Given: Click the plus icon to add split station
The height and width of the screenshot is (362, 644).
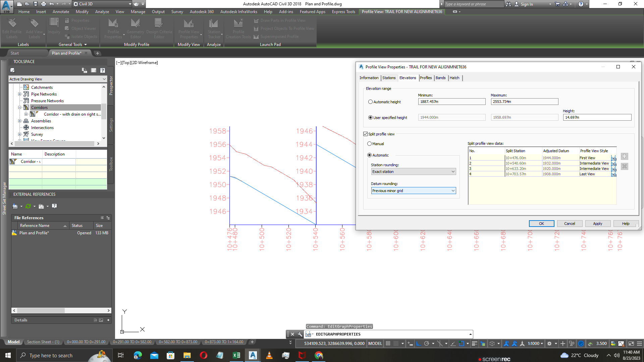Looking at the screenshot, I should pos(624,156).
